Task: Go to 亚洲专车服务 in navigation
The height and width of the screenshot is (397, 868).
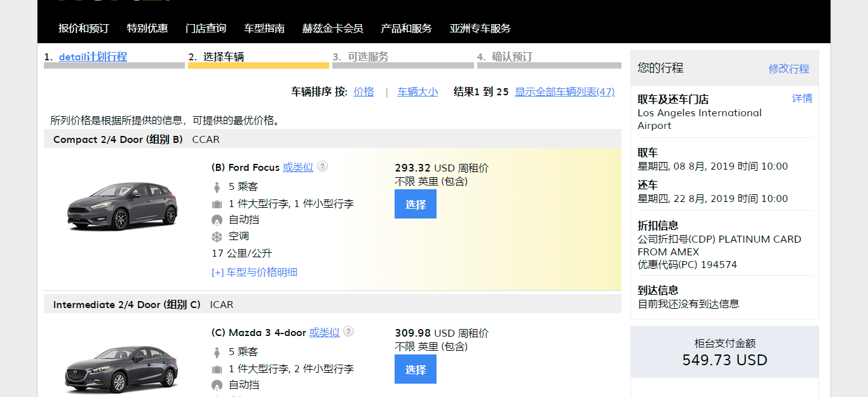Action: coord(480,29)
